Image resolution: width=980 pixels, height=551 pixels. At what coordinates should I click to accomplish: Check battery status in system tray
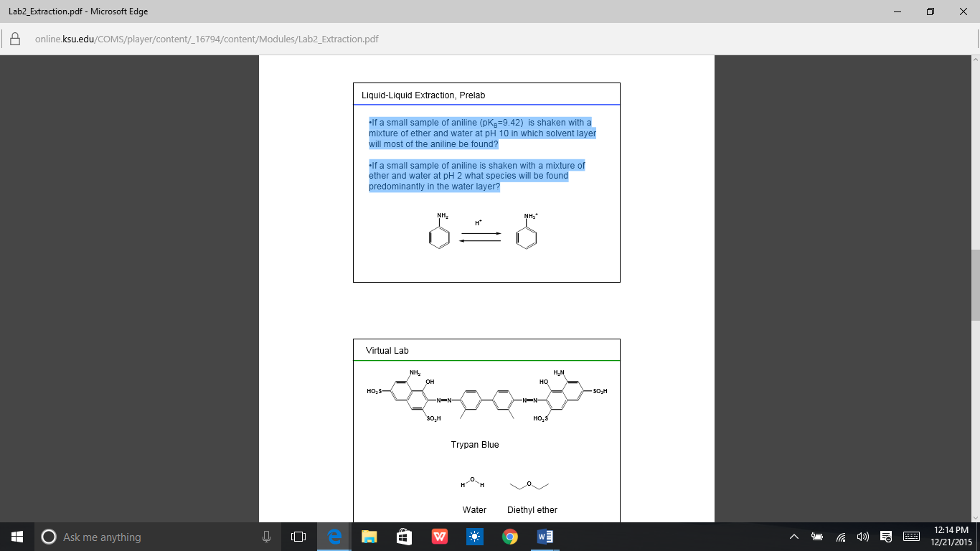coord(816,536)
